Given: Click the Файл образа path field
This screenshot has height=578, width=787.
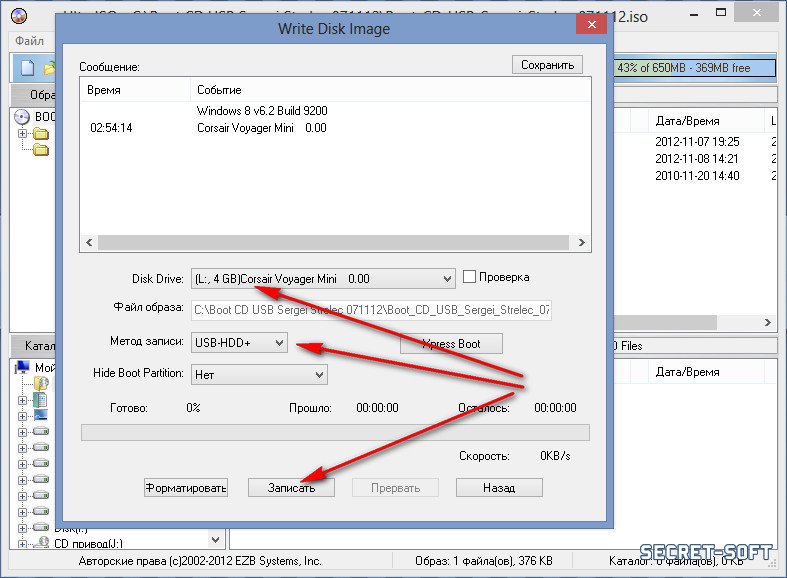Looking at the screenshot, I should point(371,310).
